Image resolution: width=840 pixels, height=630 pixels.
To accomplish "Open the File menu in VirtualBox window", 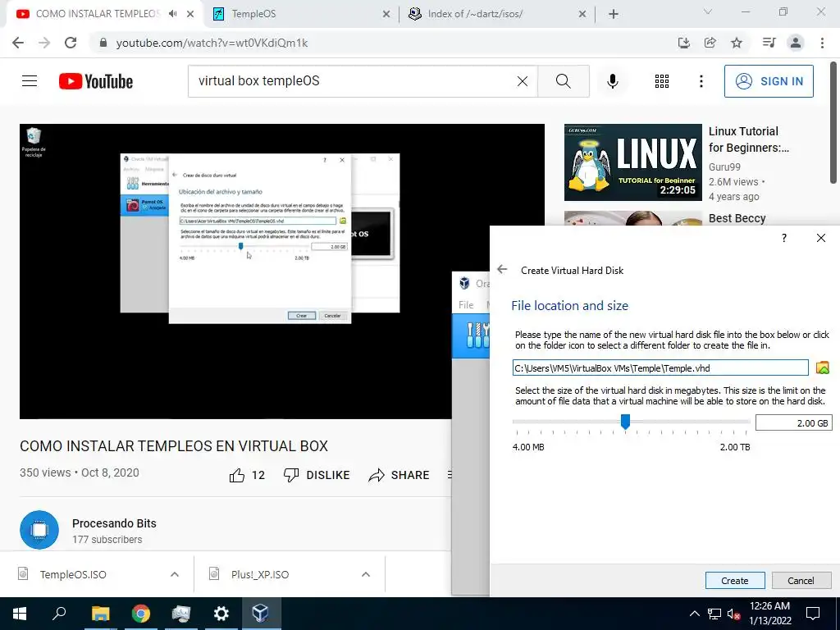I will pos(466,305).
